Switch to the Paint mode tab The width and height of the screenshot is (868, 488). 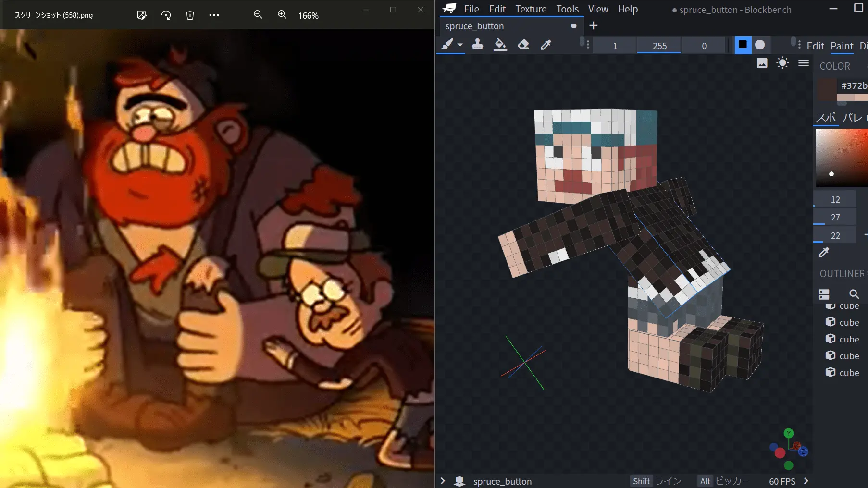(x=842, y=46)
